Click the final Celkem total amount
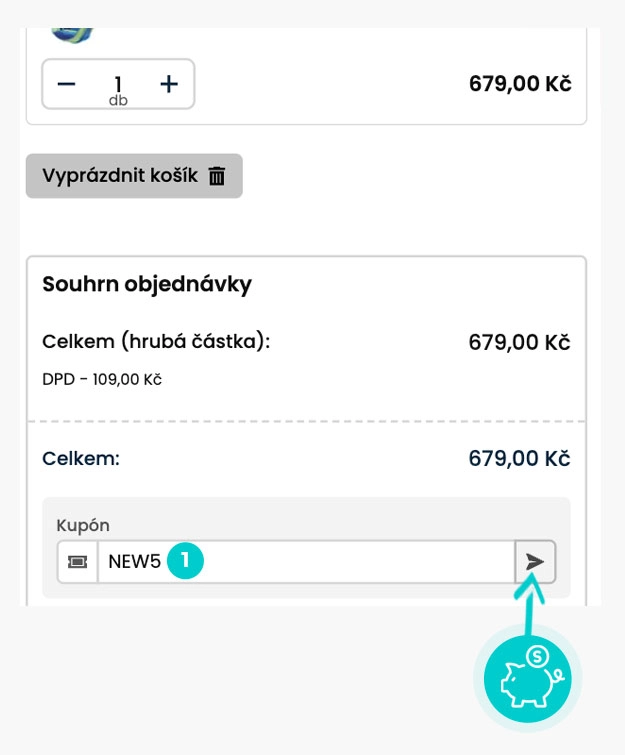The image size is (625, 755). click(519, 459)
